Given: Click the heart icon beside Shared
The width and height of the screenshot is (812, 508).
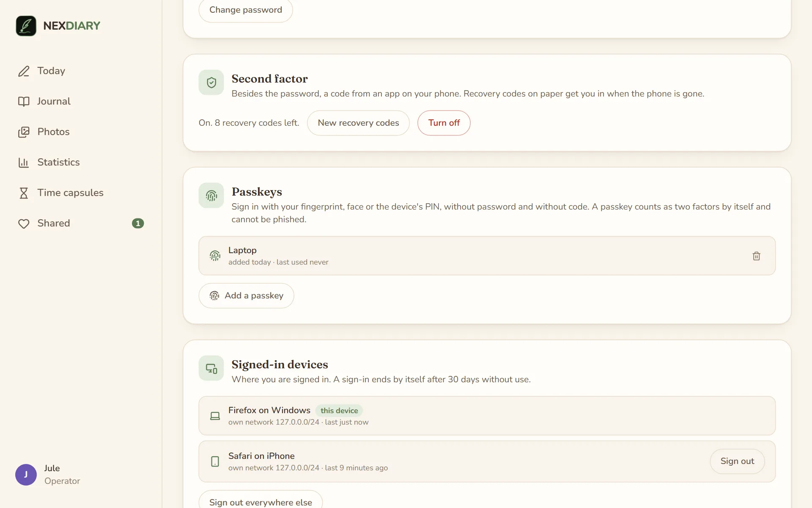Looking at the screenshot, I should [x=24, y=224].
